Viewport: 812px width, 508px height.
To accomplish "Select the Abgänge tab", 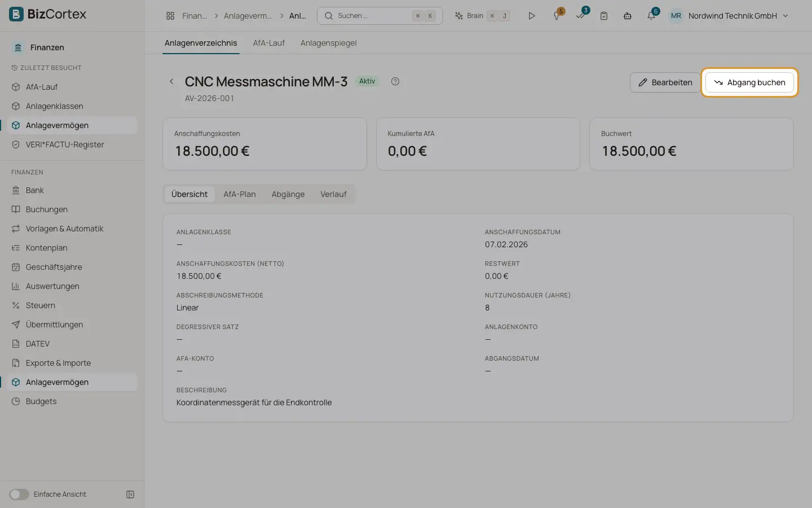I will (x=288, y=194).
